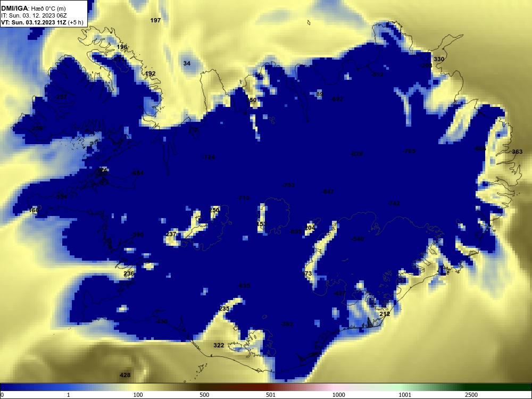
Task: Click the value -710 on the map
Action: point(243,198)
